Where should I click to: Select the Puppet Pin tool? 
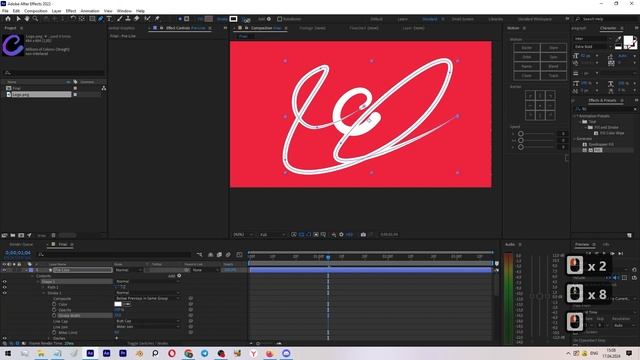click(157, 19)
